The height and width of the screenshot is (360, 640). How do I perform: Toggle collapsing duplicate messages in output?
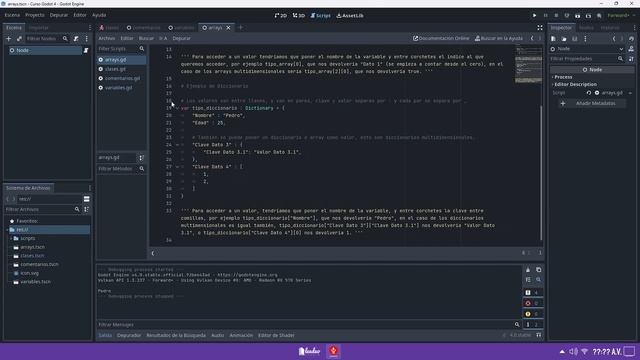tap(528, 280)
